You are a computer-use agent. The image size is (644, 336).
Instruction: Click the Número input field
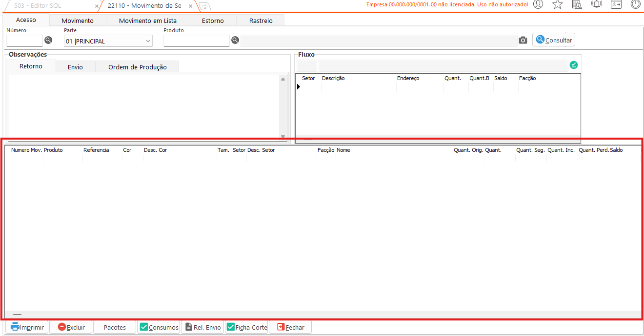click(x=24, y=41)
